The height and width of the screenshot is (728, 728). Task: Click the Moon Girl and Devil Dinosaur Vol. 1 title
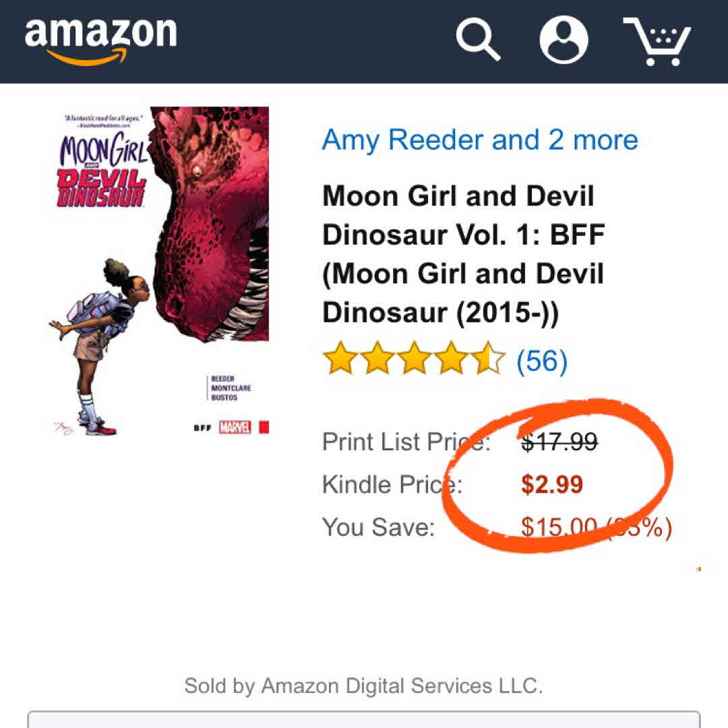[464, 254]
